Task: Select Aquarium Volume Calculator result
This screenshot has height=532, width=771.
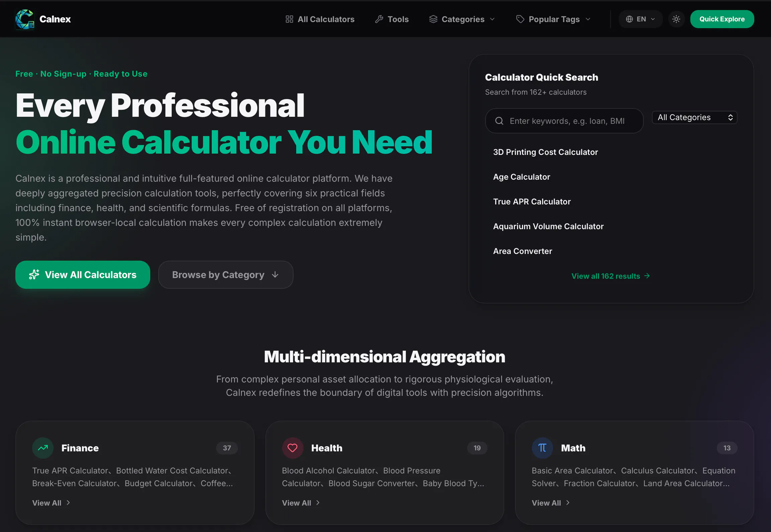Action: (x=548, y=226)
